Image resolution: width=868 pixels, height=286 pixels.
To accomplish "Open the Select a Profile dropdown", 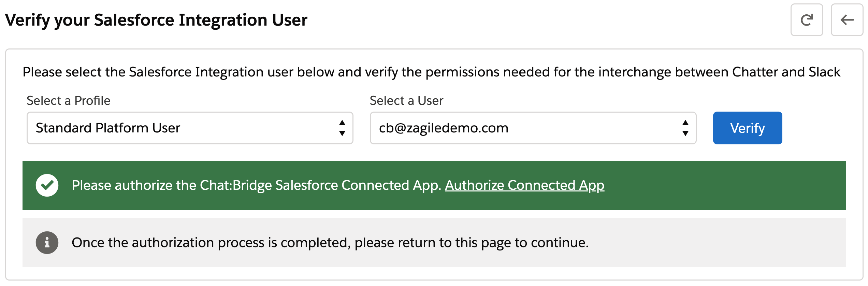I will pos(190,128).
